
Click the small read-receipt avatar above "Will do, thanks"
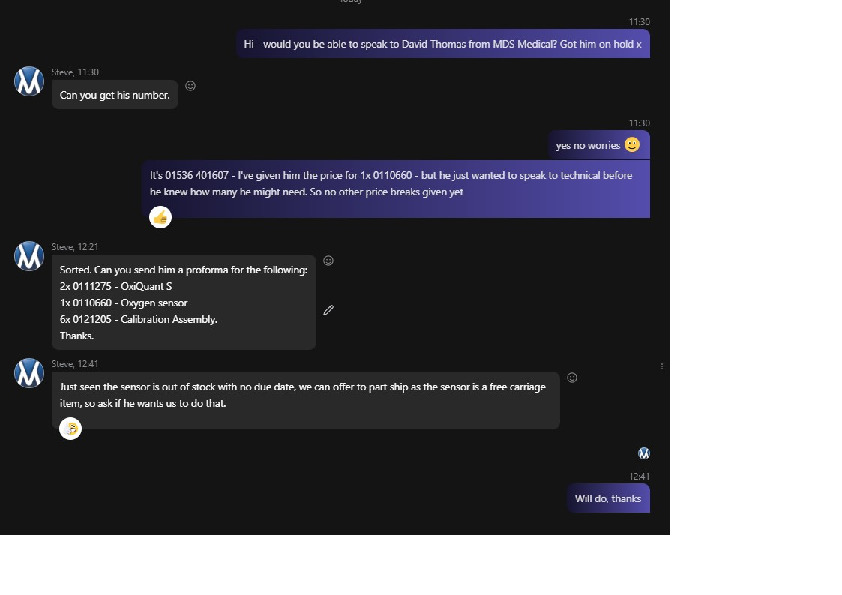coord(644,453)
